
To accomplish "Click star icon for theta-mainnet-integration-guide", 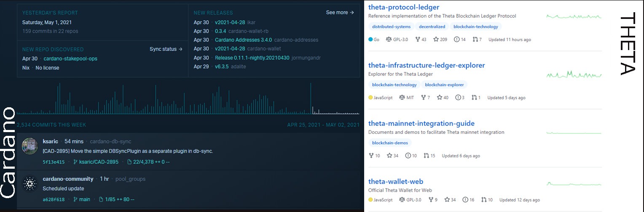I will [x=389, y=156].
